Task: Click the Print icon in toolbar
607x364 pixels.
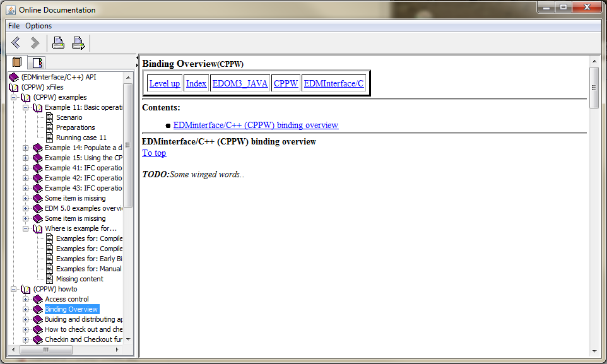Action: tap(58, 43)
